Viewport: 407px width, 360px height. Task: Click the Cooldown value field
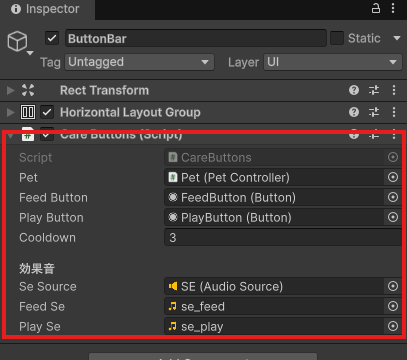[x=283, y=237]
